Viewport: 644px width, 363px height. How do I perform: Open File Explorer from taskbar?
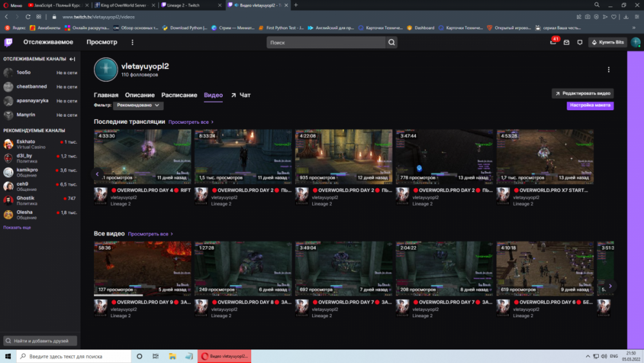(173, 356)
